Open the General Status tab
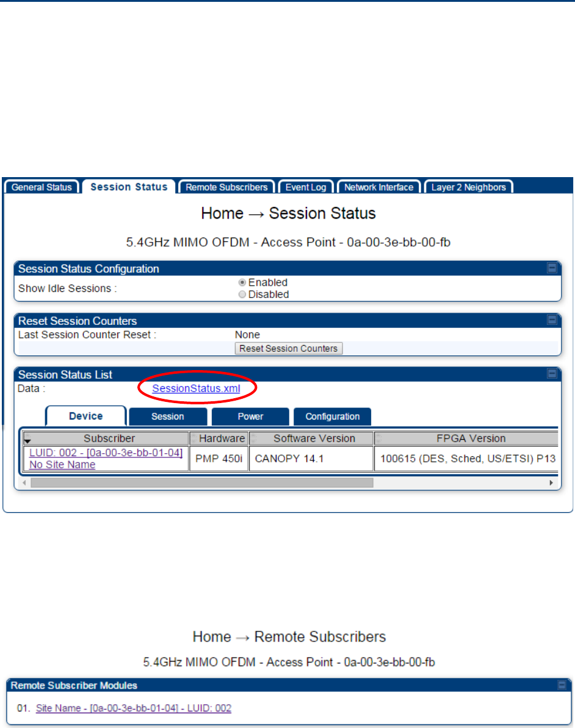The height and width of the screenshot is (728, 575). (x=42, y=187)
